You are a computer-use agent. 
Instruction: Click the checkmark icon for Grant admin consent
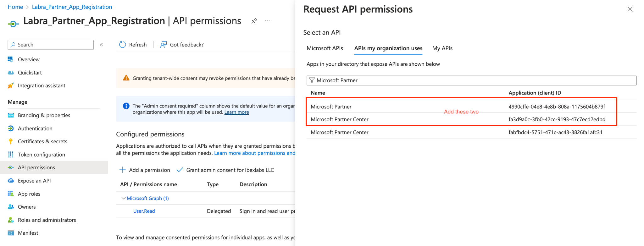[x=180, y=170]
